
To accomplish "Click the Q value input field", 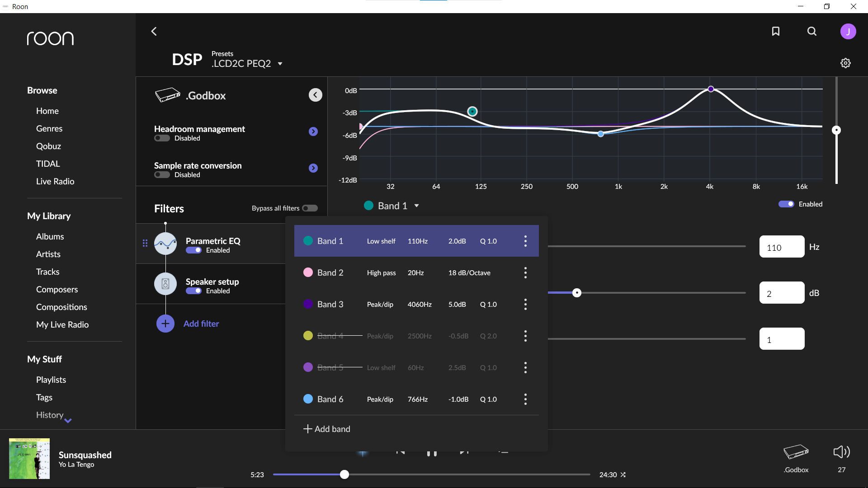I will (782, 339).
